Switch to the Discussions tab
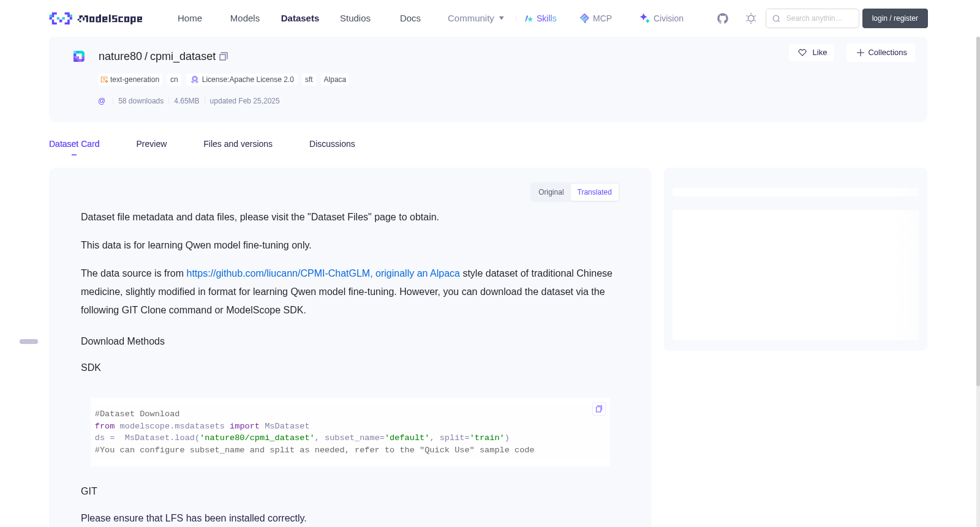This screenshot has width=980, height=527. click(x=332, y=144)
